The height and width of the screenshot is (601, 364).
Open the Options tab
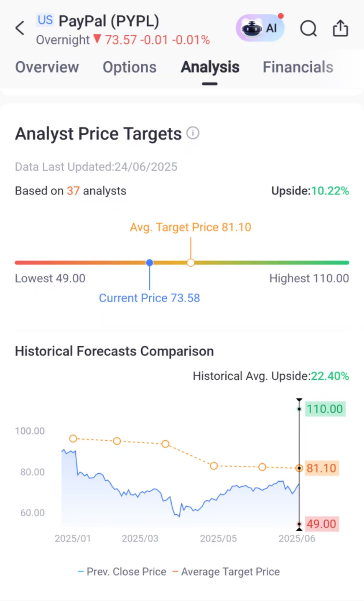tap(130, 67)
